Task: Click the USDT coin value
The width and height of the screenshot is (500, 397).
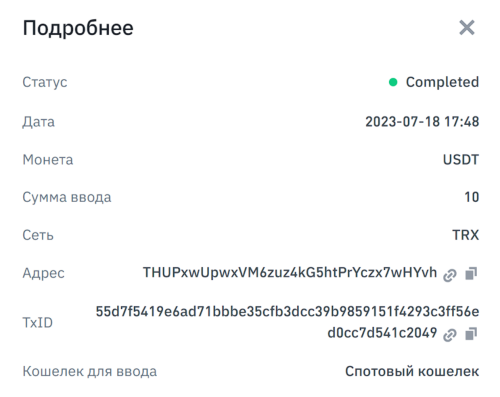Action: tap(461, 160)
